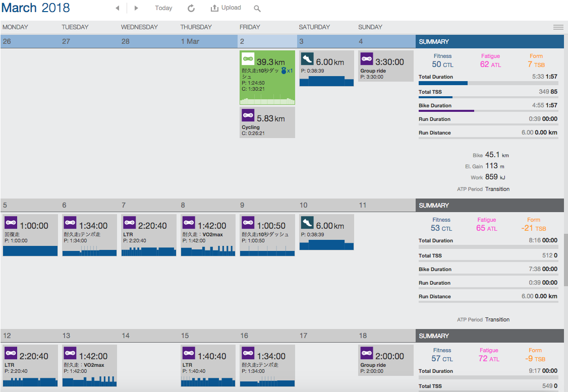Click the first week SUMMARY header
This screenshot has width=568, height=392.
click(489, 42)
